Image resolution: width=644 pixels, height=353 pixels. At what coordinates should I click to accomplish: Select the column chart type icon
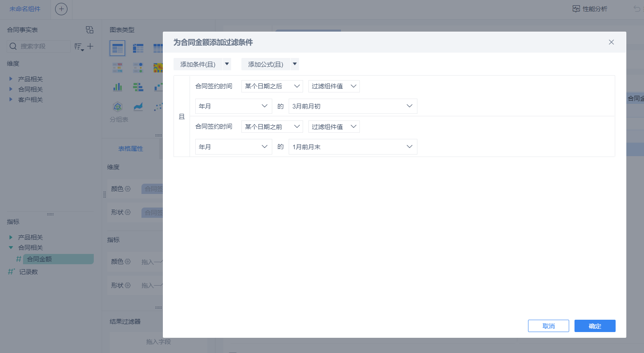(x=118, y=87)
